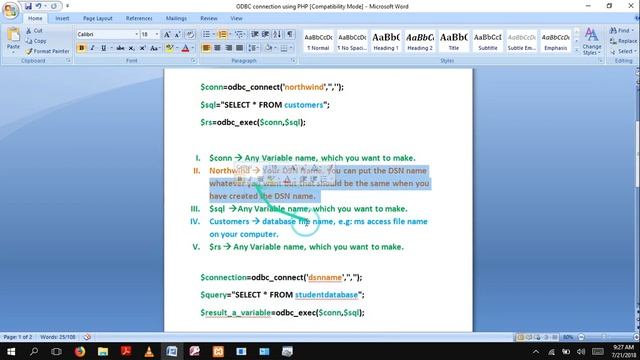The height and width of the screenshot is (360, 640).
Task: Cut the selected text
Action: pos(34,31)
